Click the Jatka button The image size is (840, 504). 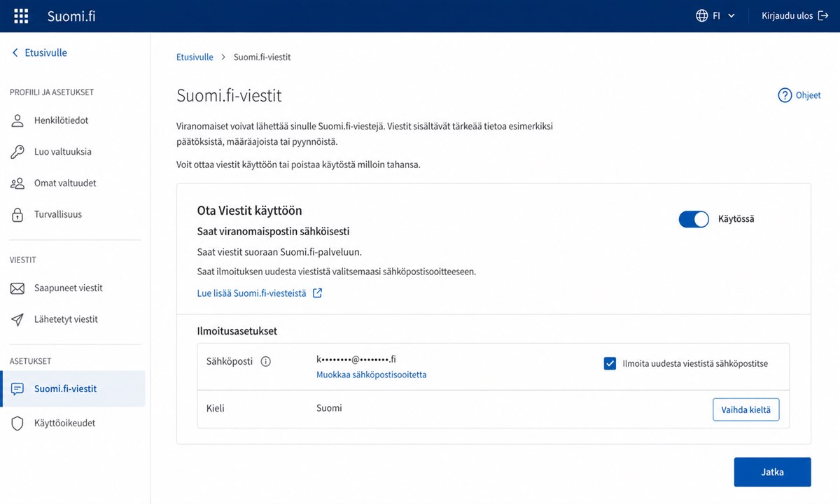point(772,472)
